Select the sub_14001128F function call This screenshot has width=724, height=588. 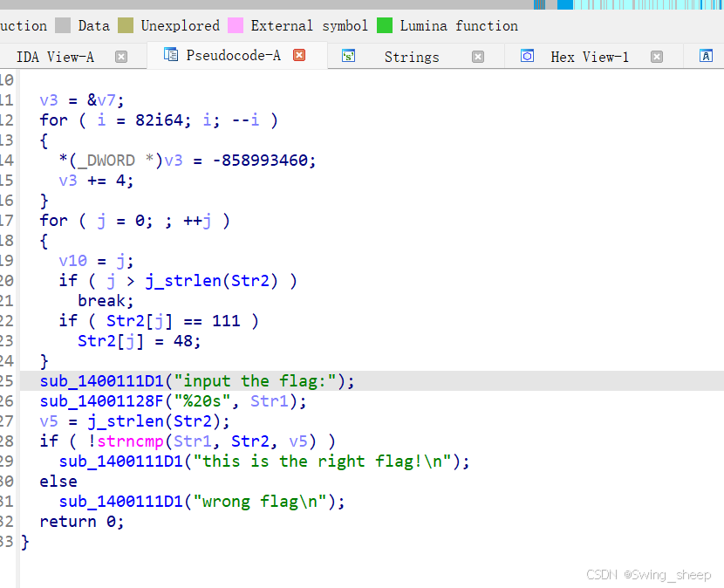pos(101,401)
